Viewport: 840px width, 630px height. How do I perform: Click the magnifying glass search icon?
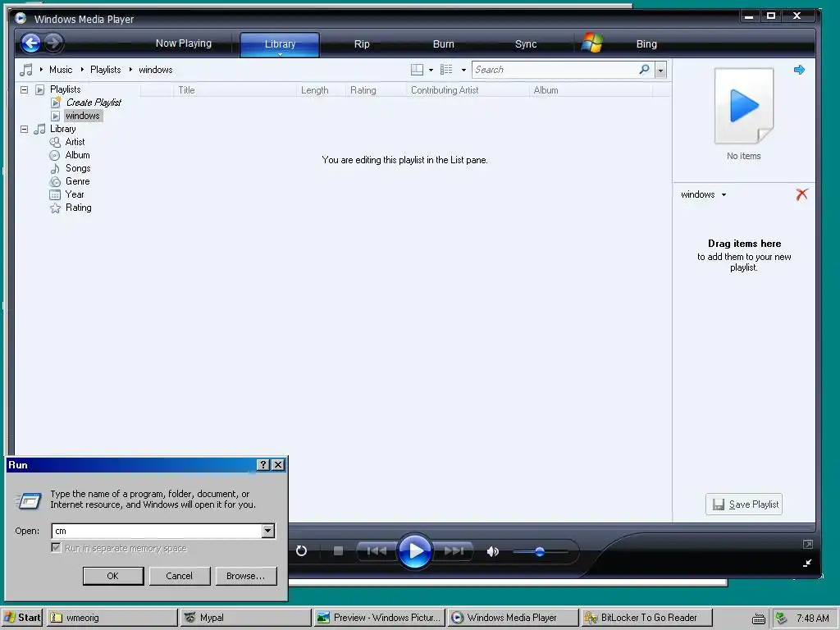pos(645,69)
